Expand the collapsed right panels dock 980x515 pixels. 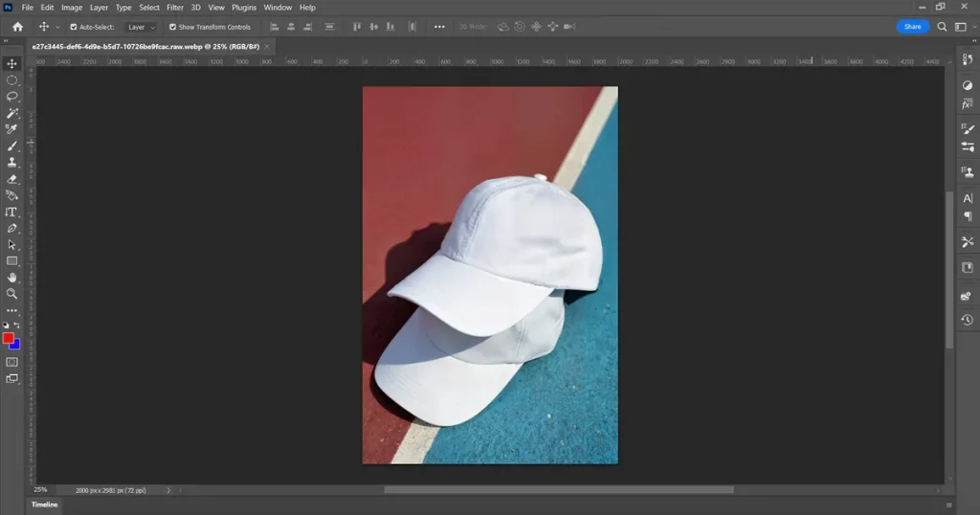[x=973, y=40]
